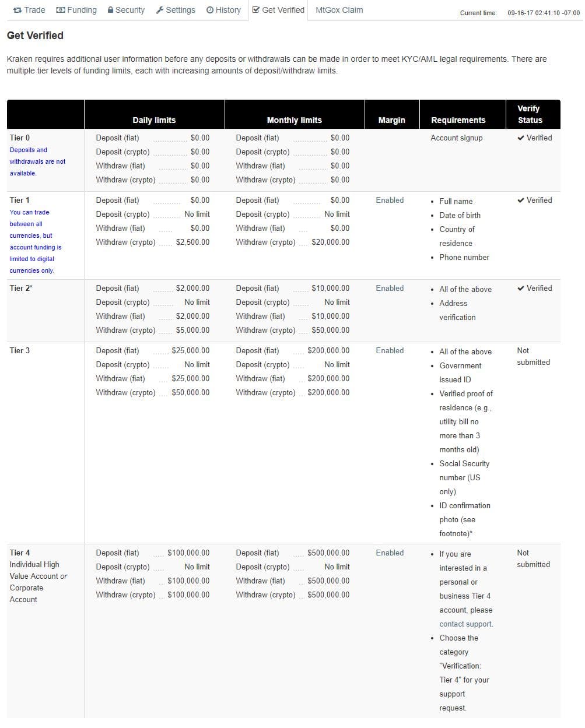Viewport: 585px width, 728px height.
Task: Click the Settings wrench icon
Action: 160,10
